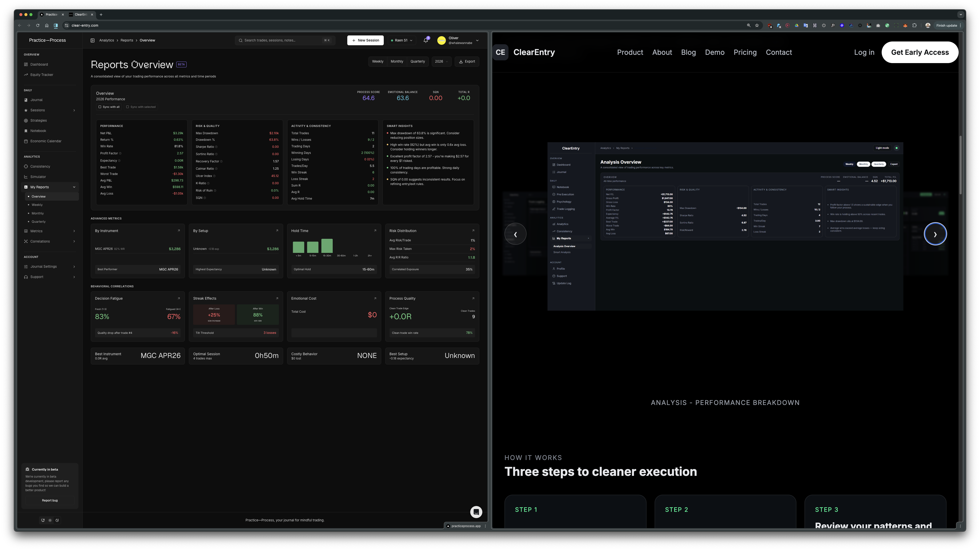Select system theme monitor icon

43,520
